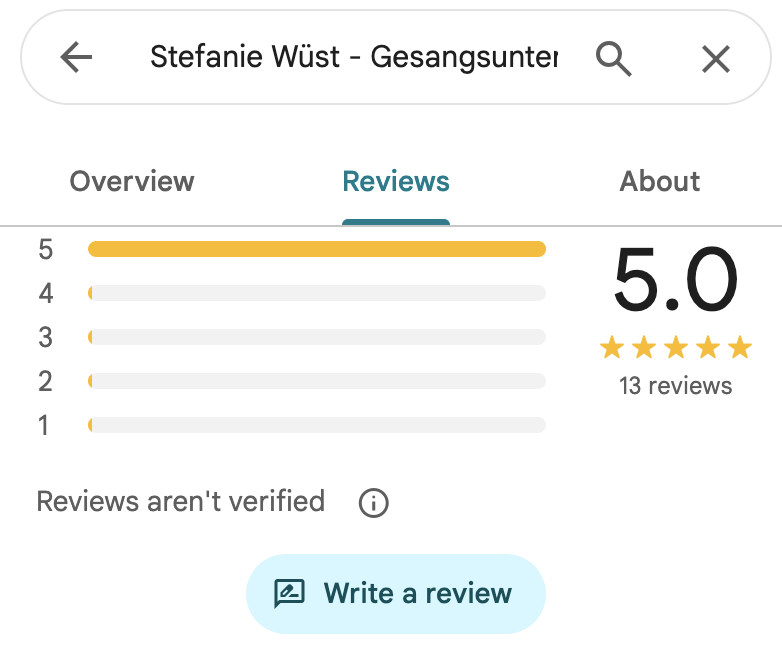Click the back arrow icon
782x662 pixels.
[x=76, y=58]
